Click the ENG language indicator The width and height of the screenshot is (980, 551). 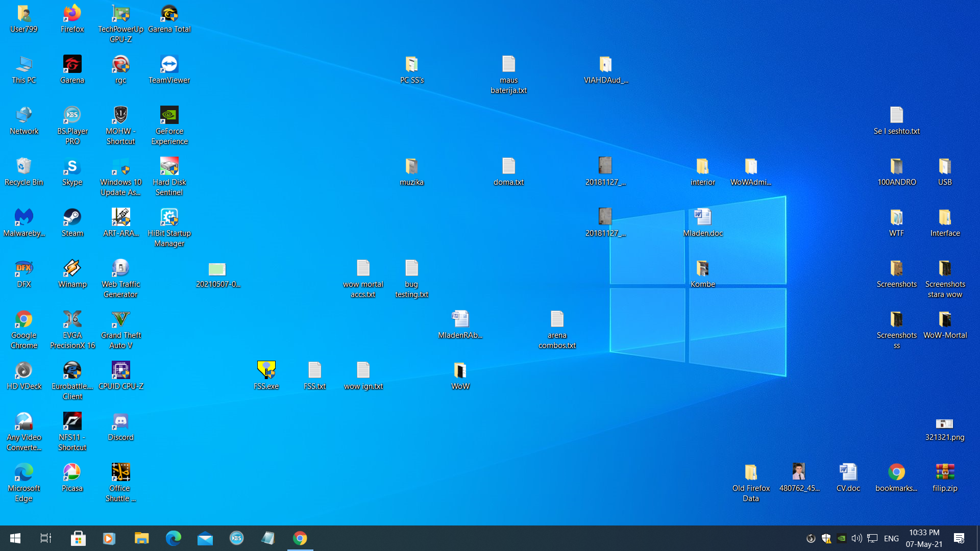click(x=891, y=538)
